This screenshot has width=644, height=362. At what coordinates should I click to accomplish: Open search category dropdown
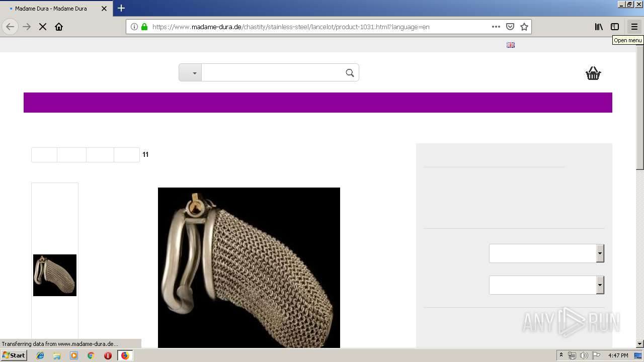[x=190, y=72]
